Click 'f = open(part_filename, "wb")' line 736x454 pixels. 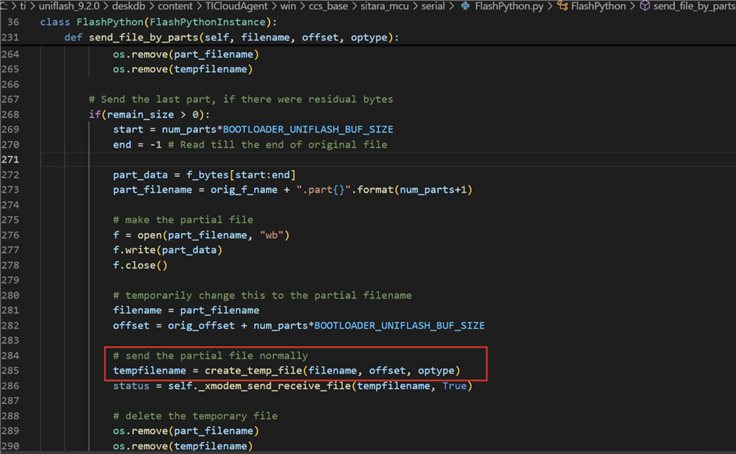201,235
